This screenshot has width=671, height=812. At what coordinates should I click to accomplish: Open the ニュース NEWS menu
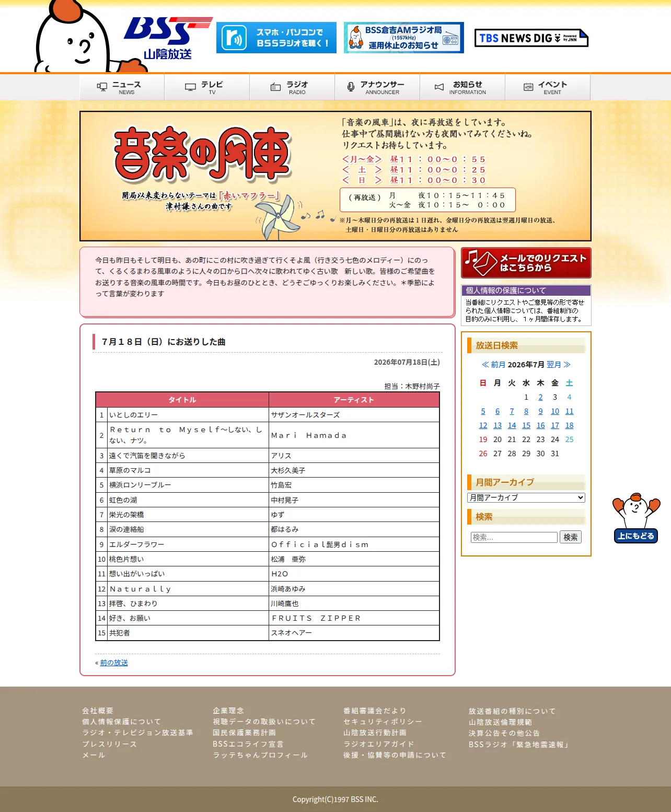pos(122,87)
